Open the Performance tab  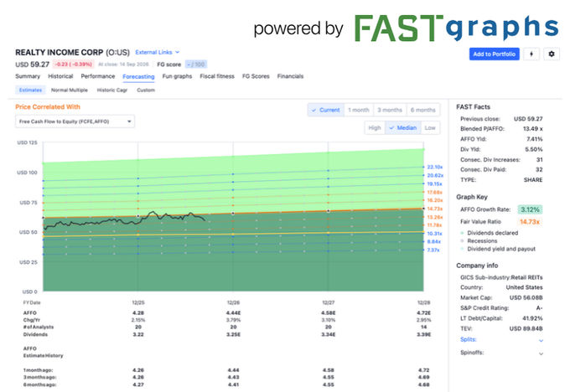(x=98, y=76)
